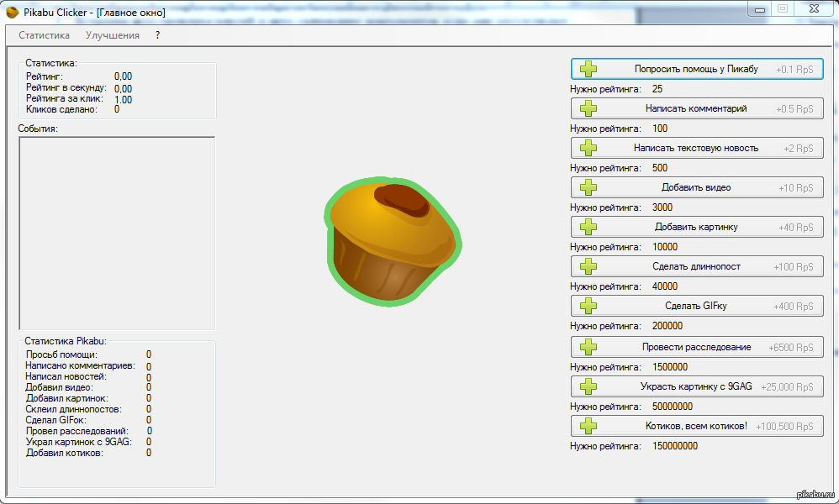Click the green plus icon beside Написать комментарий

pos(588,108)
